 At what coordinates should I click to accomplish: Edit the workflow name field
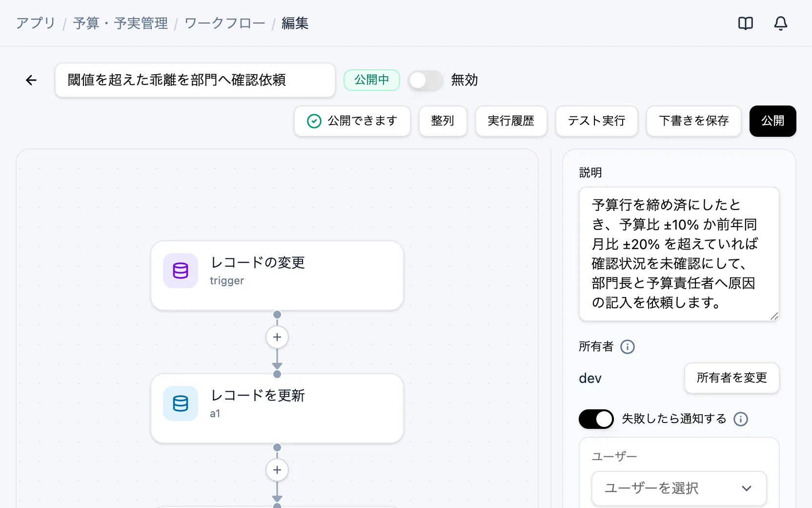(195, 80)
